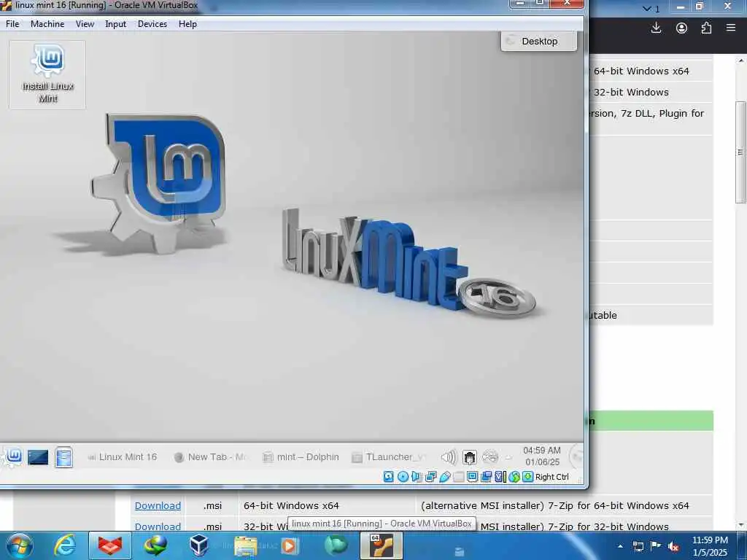The image size is (747, 560).
Task: Open the Input menu
Action: coord(115,24)
